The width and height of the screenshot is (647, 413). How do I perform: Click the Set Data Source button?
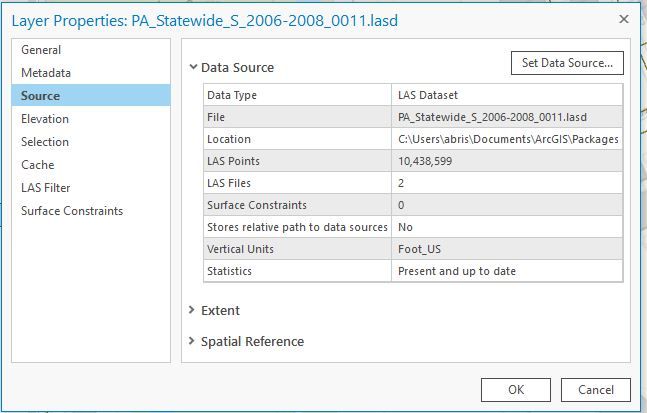point(567,63)
